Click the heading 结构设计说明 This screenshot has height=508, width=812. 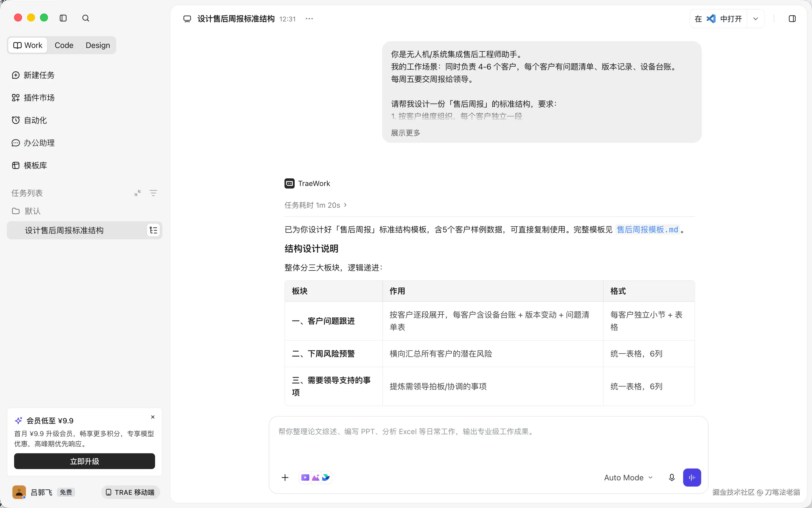(311, 249)
